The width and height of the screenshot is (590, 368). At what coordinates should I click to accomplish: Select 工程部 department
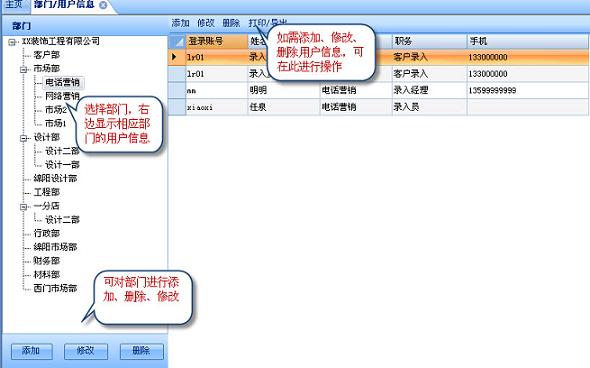point(47,192)
